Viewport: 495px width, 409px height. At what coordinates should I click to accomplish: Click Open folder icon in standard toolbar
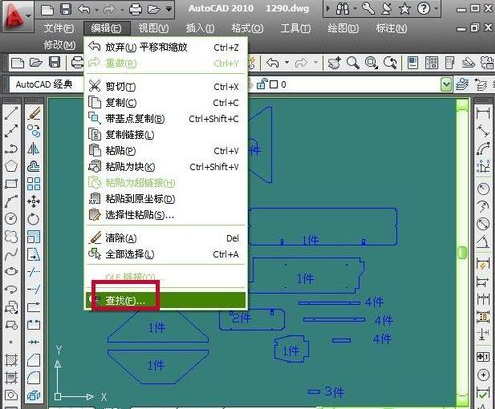click(x=36, y=62)
